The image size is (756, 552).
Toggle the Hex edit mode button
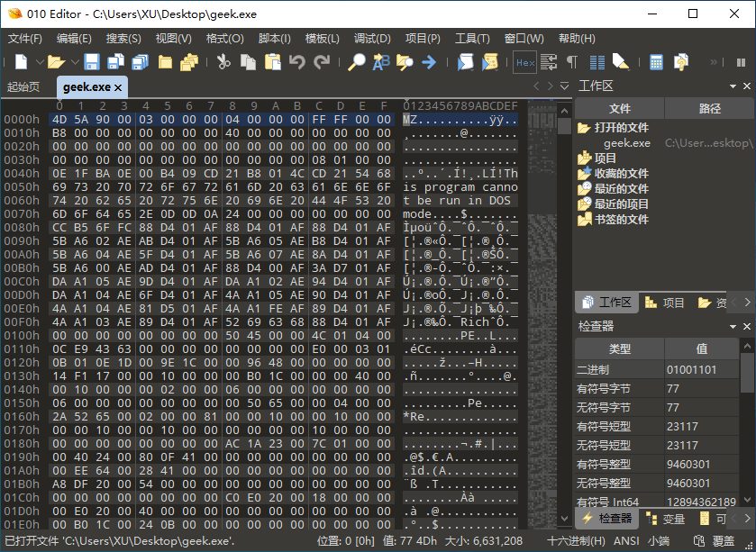524,62
